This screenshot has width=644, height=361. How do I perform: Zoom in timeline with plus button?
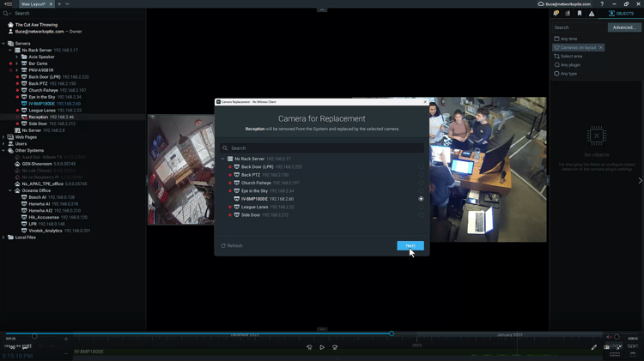coord(66,339)
